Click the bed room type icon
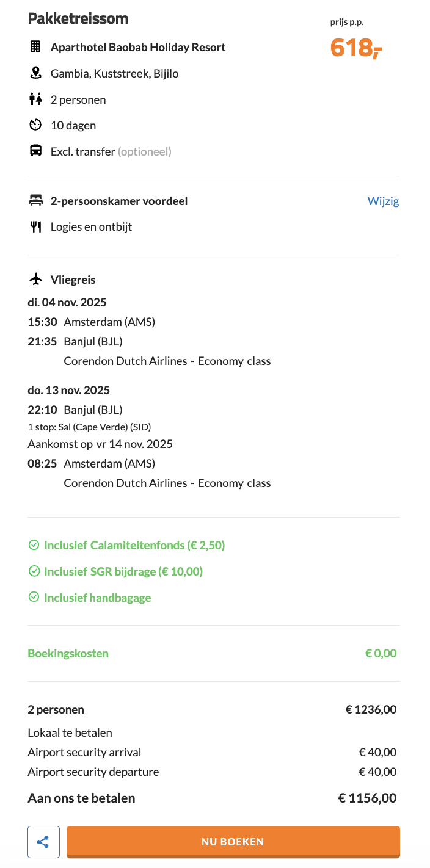430x868 pixels. (x=35, y=201)
